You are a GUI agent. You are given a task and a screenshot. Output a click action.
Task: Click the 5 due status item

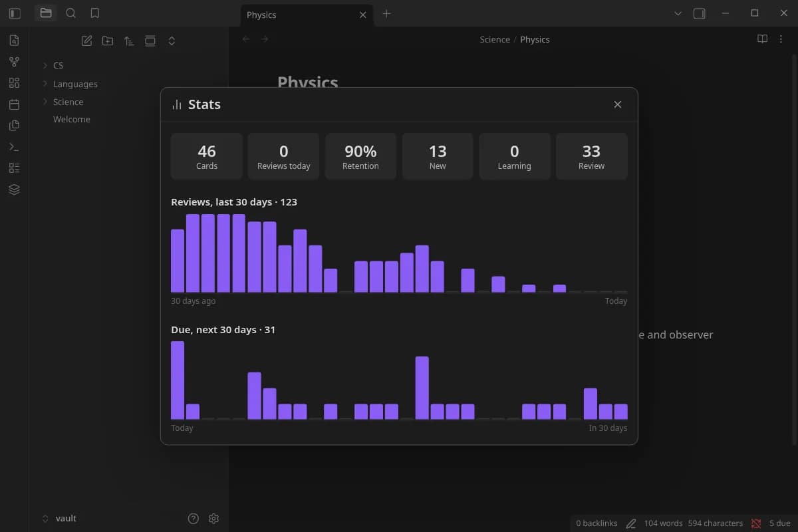[780, 523]
